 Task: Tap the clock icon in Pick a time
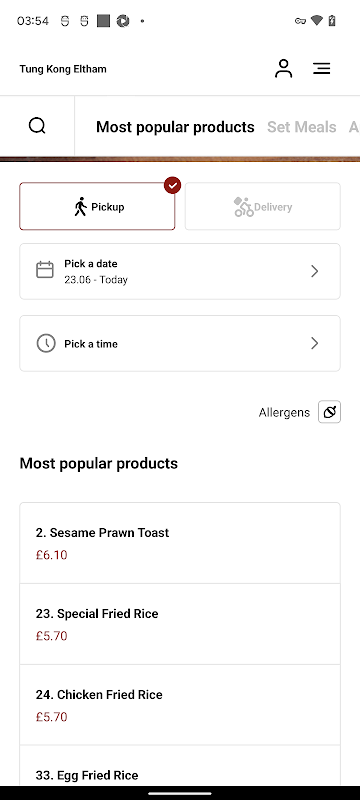click(46, 343)
